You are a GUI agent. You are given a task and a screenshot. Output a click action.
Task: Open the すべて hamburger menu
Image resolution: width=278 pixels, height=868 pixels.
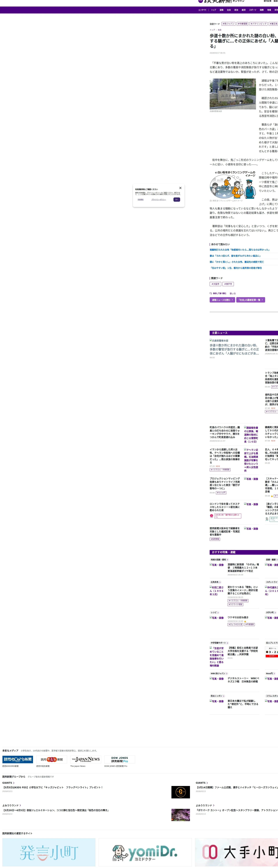(x=202, y=10)
